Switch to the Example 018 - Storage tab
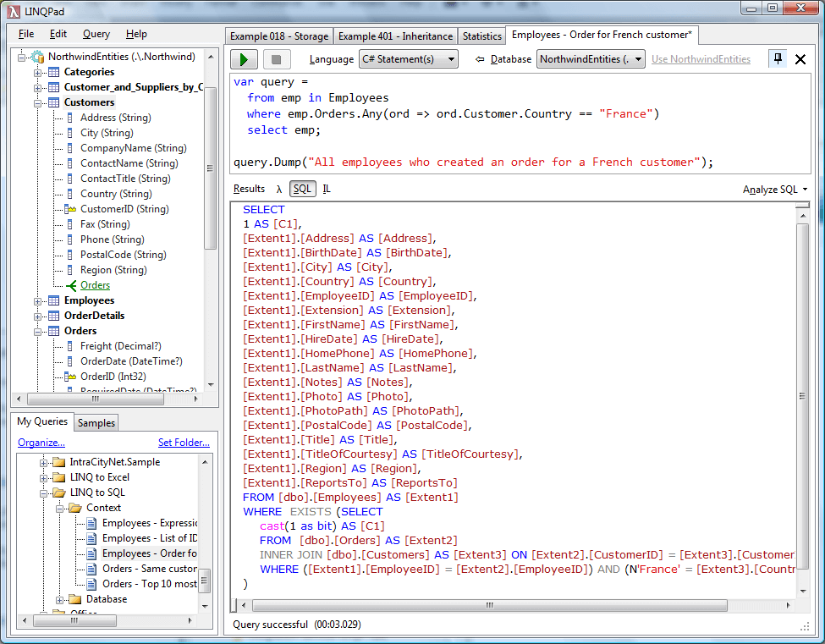 pyautogui.click(x=279, y=36)
